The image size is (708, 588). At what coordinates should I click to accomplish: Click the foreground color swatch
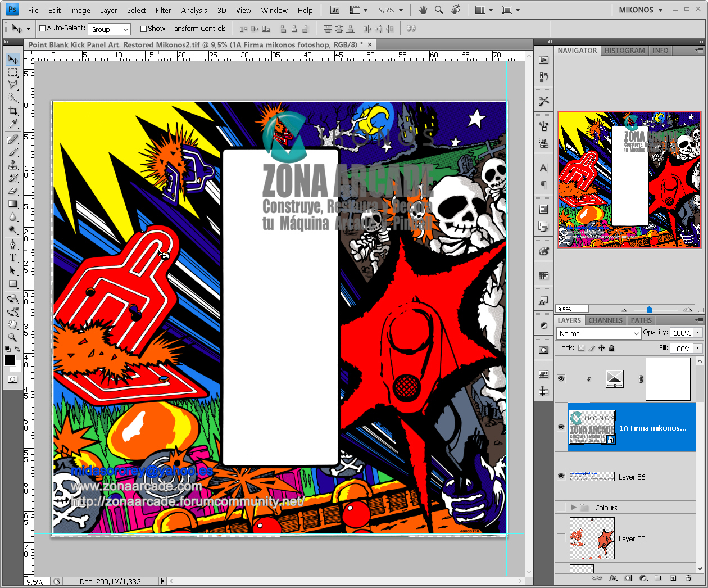10,361
